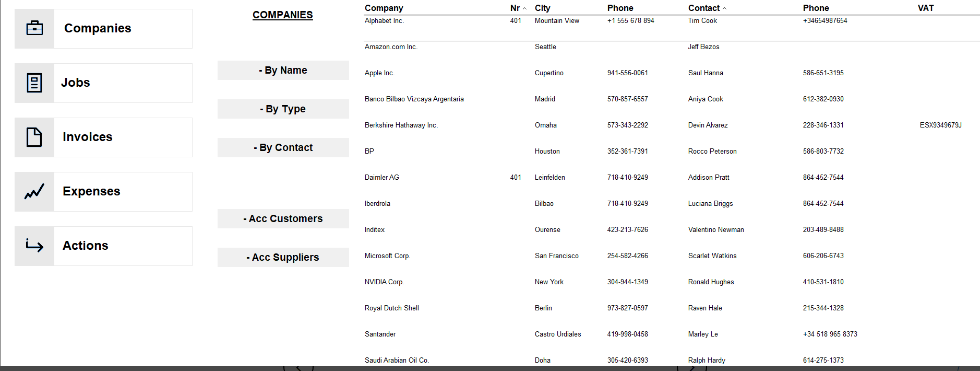This screenshot has width=980, height=371.
Task: Select the Alphabet Inc. row
Action: tap(672, 21)
